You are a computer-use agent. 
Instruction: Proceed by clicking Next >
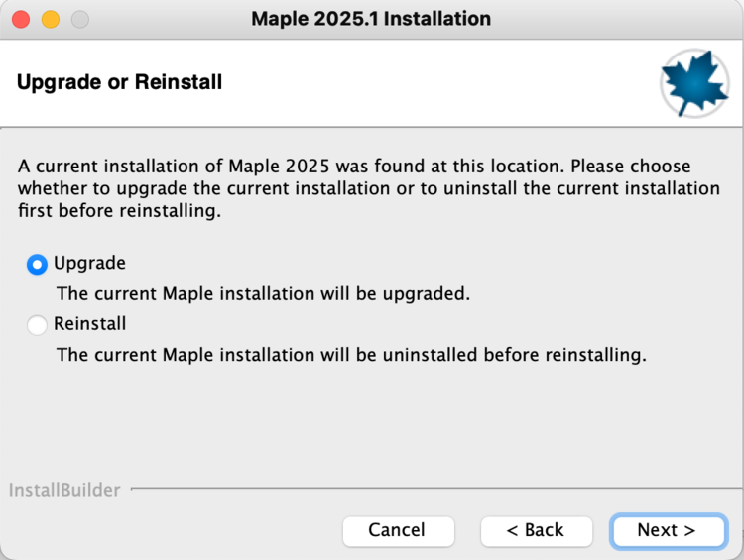(667, 530)
